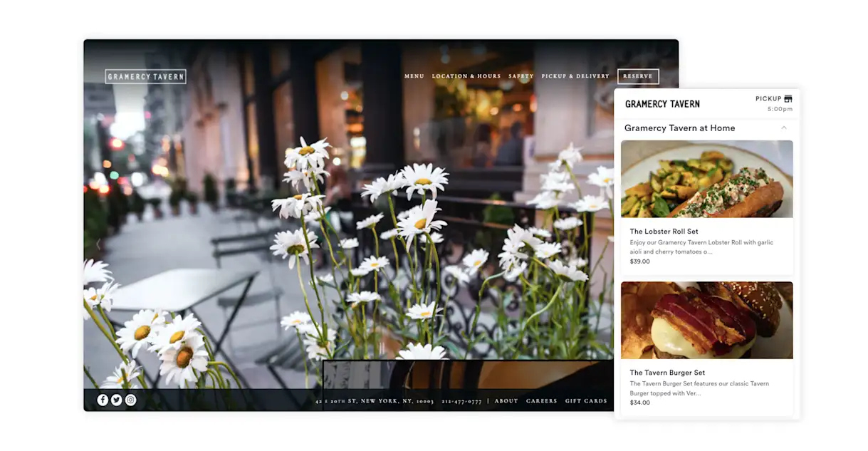The width and height of the screenshot is (868, 451).
Task: Open the GIFT CARDS footer link
Action: [x=587, y=400]
